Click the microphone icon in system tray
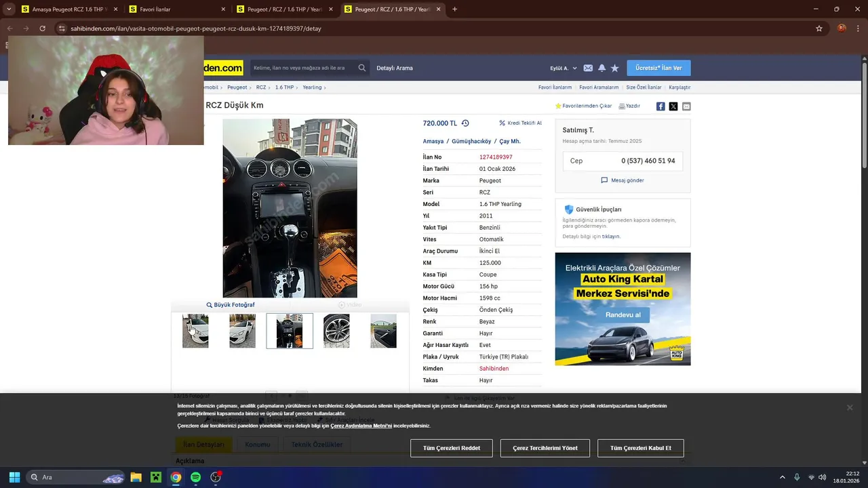Image resolution: width=868 pixels, height=488 pixels. coord(797,477)
